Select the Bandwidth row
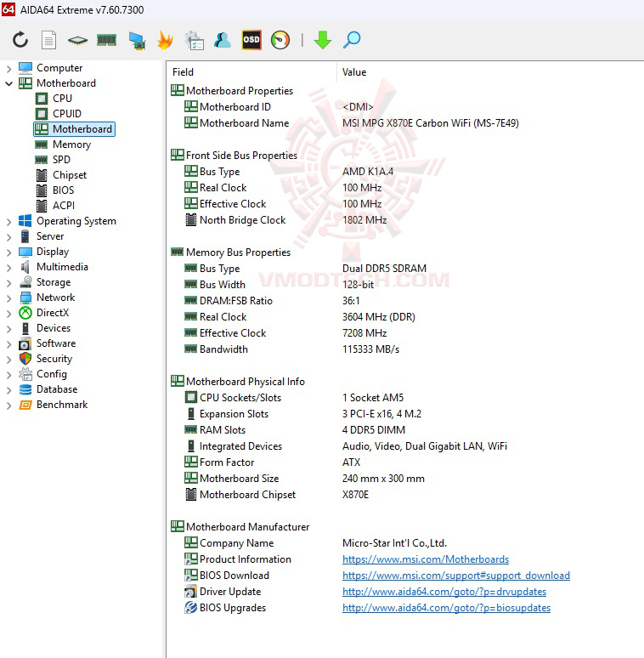Viewport: 644px width, 658px height. point(291,349)
